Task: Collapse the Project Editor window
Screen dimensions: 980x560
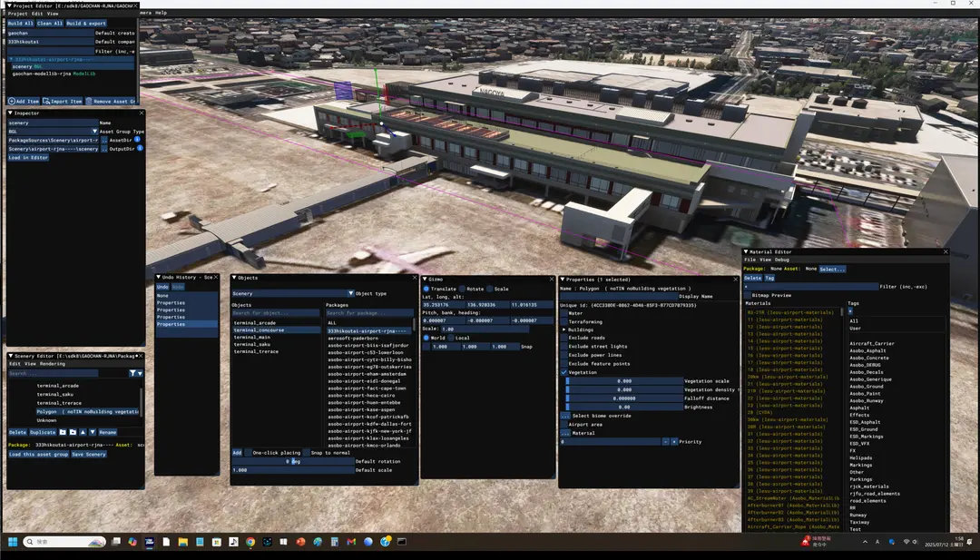Action: 9,5
